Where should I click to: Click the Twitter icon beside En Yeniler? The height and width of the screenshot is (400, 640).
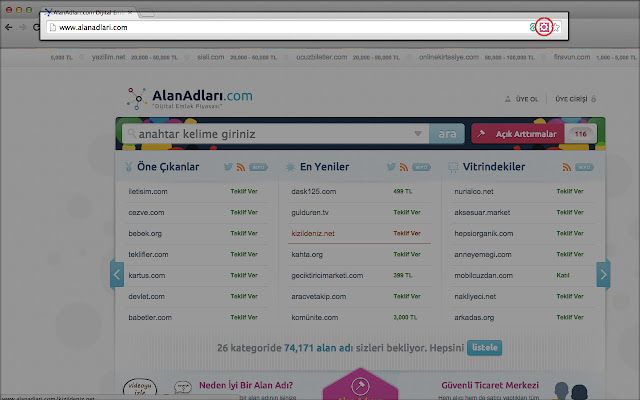(391, 167)
